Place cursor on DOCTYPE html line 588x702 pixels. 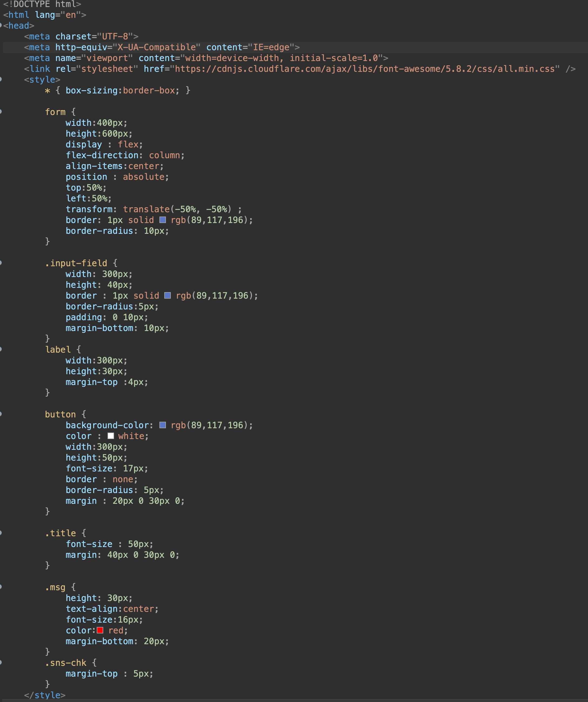pos(42,4)
